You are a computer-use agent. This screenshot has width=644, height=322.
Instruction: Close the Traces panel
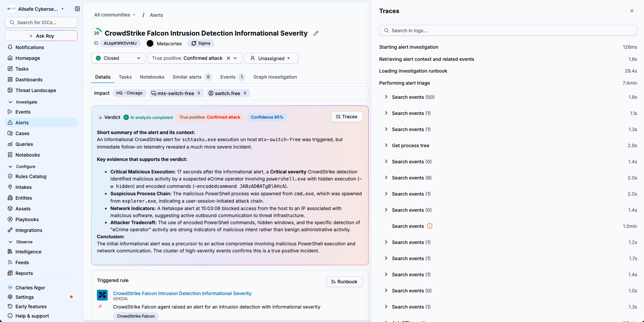pyautogui.click(x=632, y=11)
